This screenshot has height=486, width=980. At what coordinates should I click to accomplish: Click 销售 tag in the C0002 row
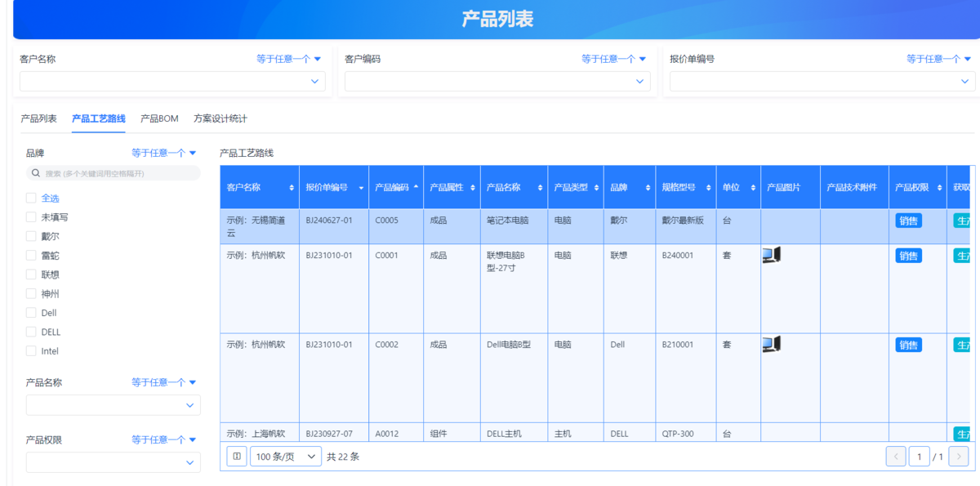point(908,345)
